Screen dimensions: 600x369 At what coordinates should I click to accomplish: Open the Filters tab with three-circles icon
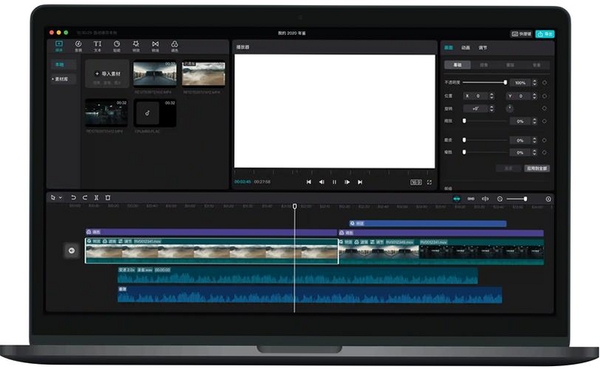click(x=174, y=46)
